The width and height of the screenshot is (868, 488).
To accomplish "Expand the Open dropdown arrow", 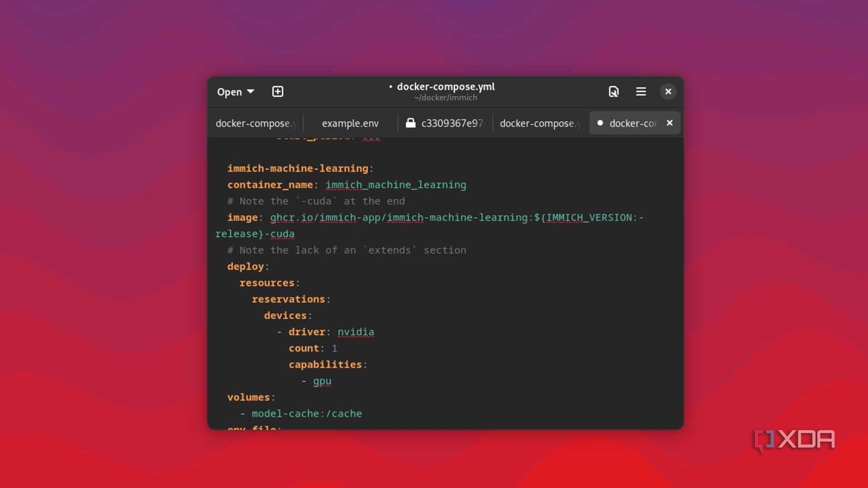I will pyautogui.click(x=250, y=91).
